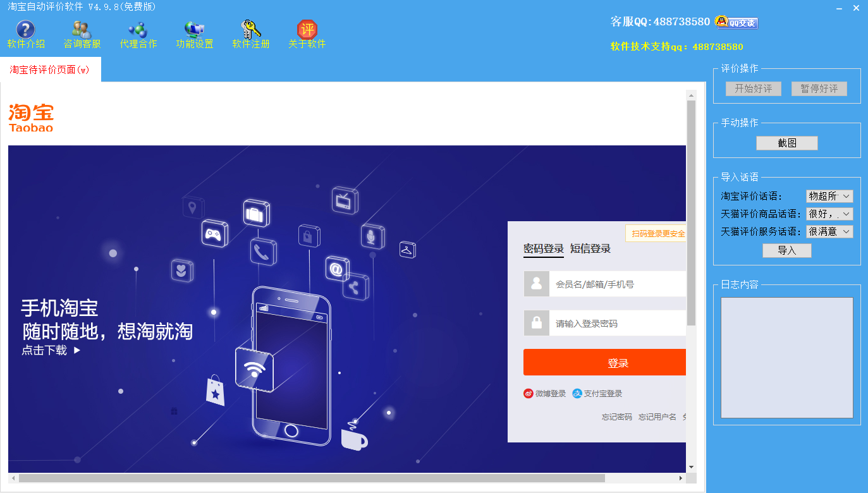This screenshot has width=868, height=493.
Task: Click the 忘记密码 link
Action: click(x=617, y=417)
